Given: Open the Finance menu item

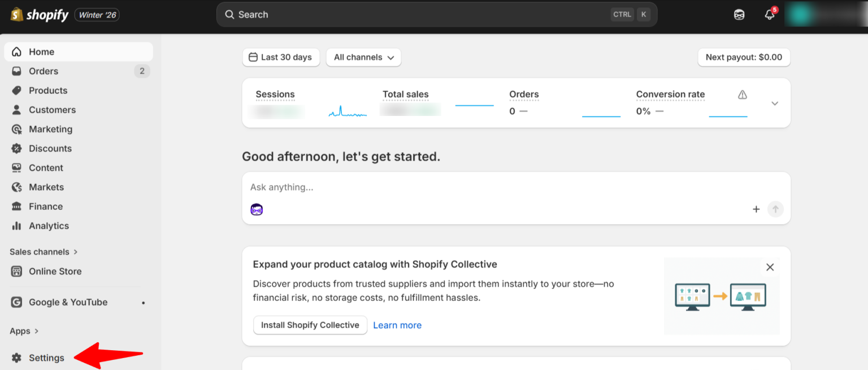Looking at the screenshot, I should pos(79,206).
